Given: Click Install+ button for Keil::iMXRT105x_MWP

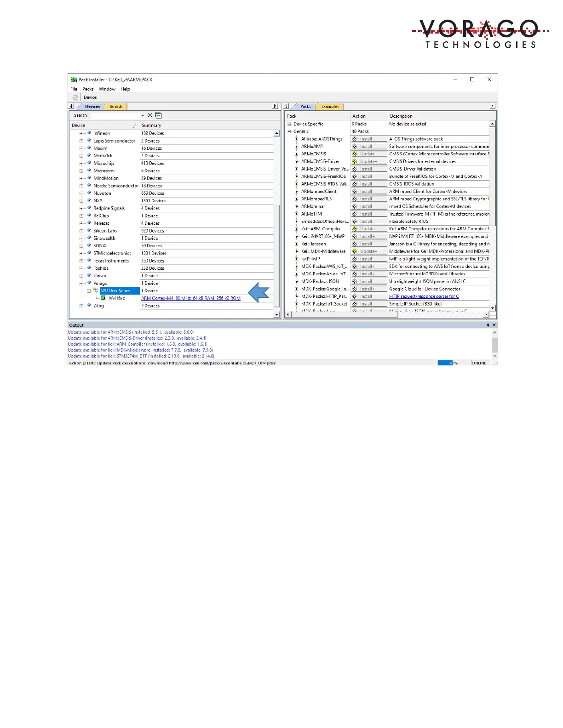Looking at the screenshot, I should [369, 236].
